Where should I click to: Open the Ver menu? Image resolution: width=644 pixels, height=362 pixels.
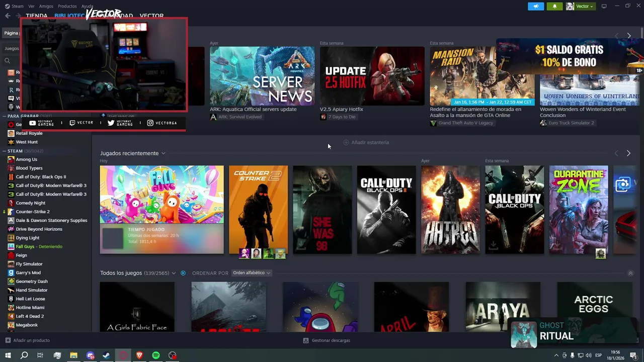click(x=31, y=6)
